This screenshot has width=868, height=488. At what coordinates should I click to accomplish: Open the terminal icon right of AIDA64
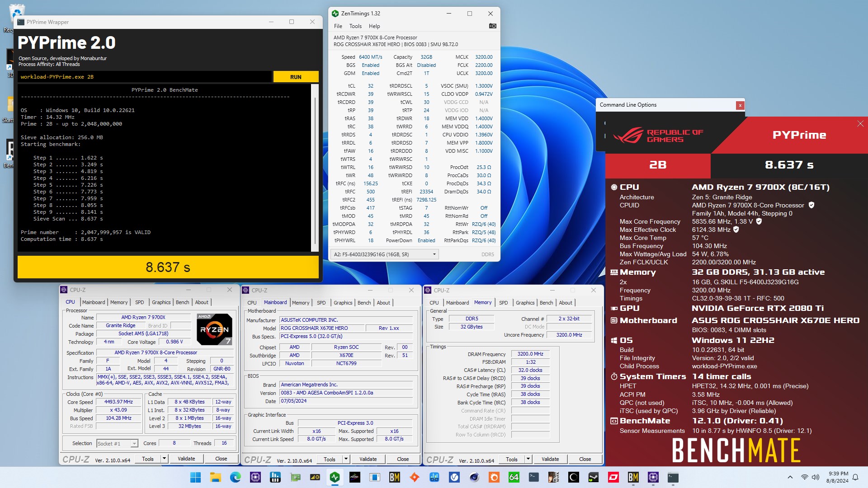534,477
